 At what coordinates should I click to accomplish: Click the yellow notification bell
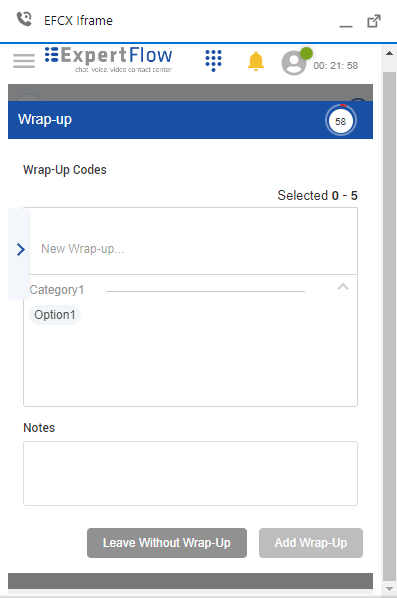click(256, 61)
